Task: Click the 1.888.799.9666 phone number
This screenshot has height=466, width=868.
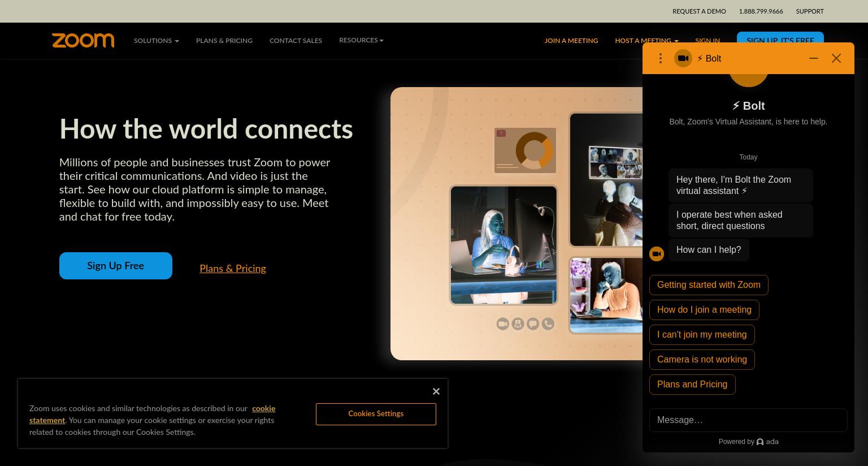Action: coord(761,11)
